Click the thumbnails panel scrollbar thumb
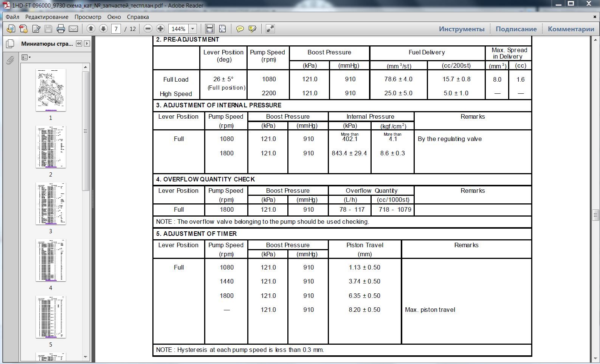This screenshot has width=600, height=364. click(85, 131)
